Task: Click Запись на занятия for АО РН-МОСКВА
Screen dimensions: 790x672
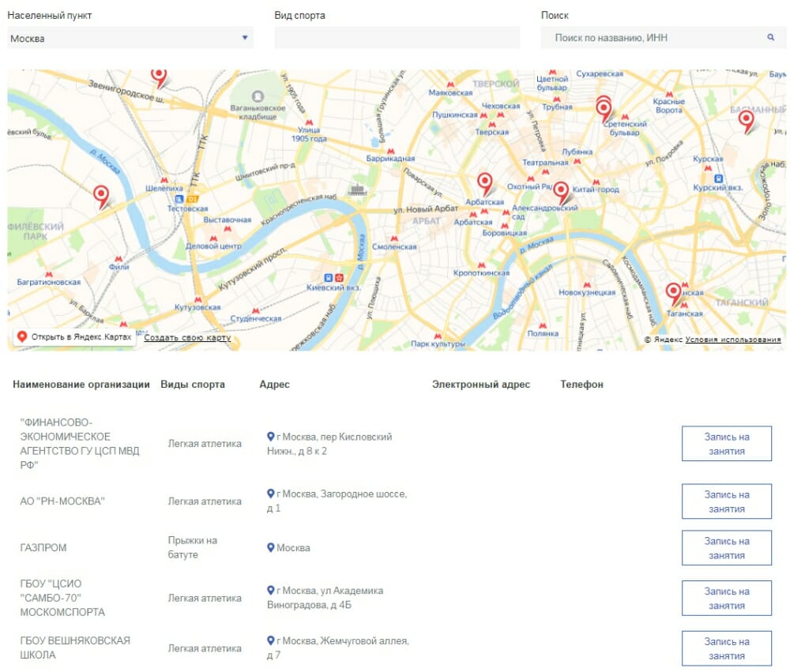Action: (x=727, y=501)
